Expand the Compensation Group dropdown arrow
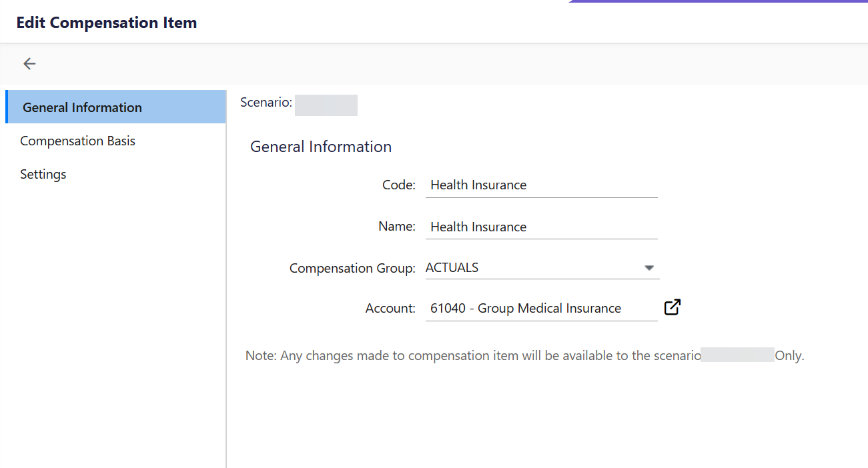 pos(648,268)
